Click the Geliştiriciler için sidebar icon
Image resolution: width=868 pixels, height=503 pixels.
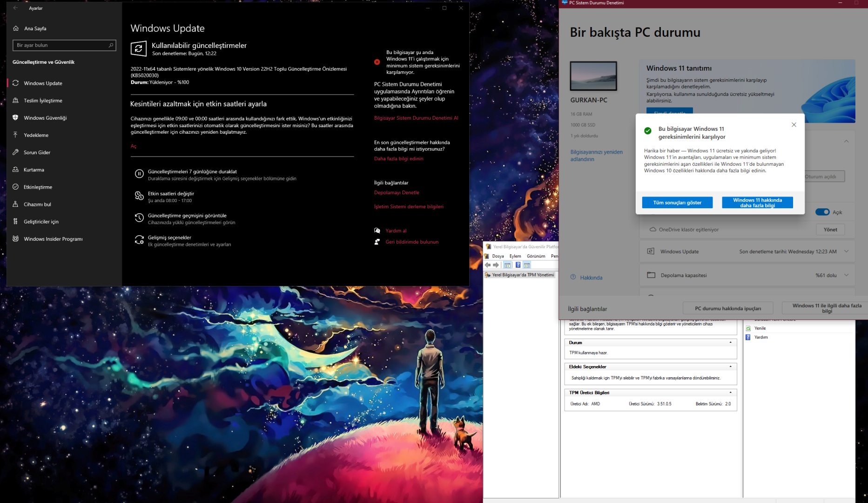coord(15,221)
